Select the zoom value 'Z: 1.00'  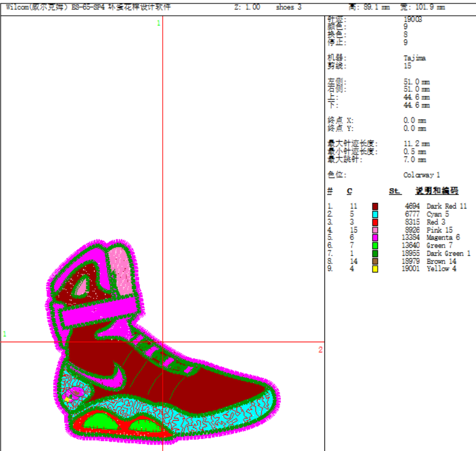click(247, 7)
